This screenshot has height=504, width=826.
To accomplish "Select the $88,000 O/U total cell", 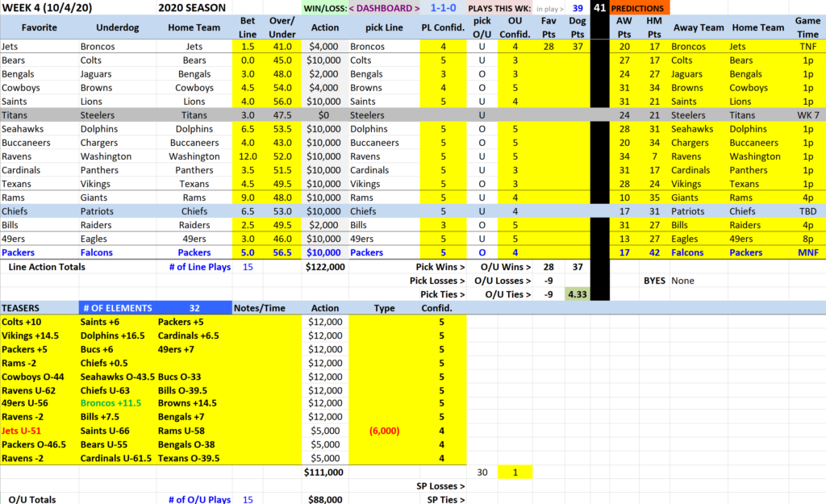I will tap(325, 499).
